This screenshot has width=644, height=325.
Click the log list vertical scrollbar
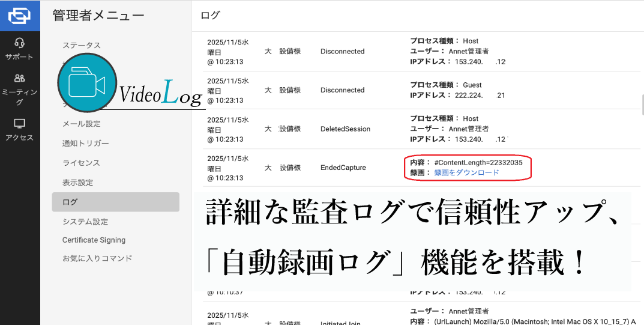point(641,102)
